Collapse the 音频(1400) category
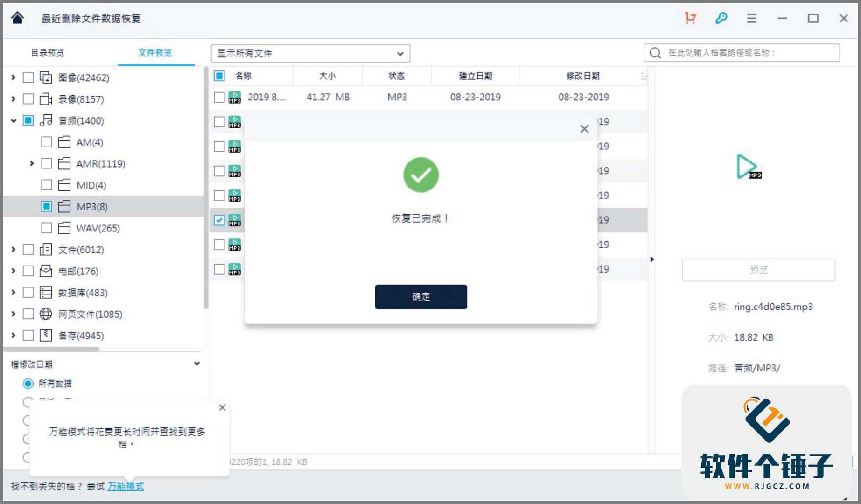861x504 pixels. [x=13, y=120]
